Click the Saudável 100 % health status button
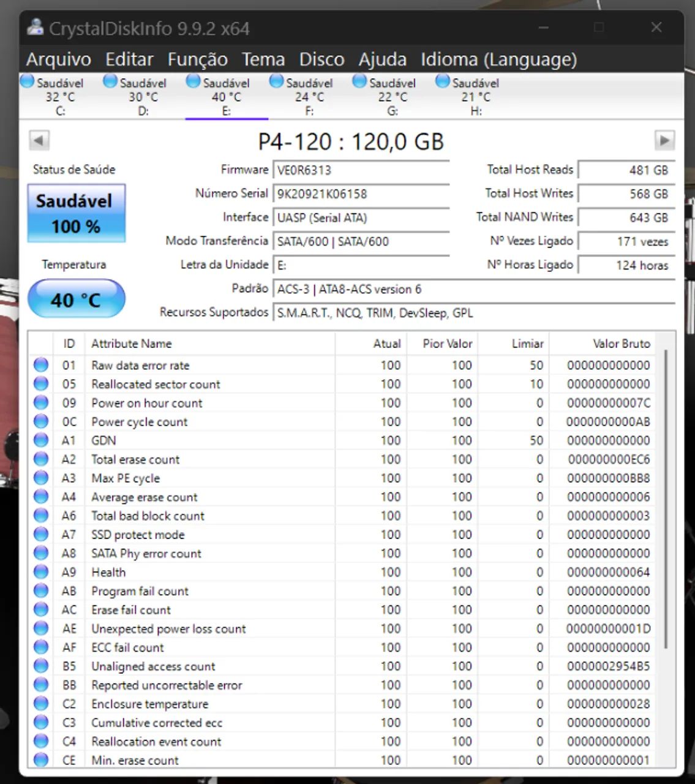 [77, 213]
